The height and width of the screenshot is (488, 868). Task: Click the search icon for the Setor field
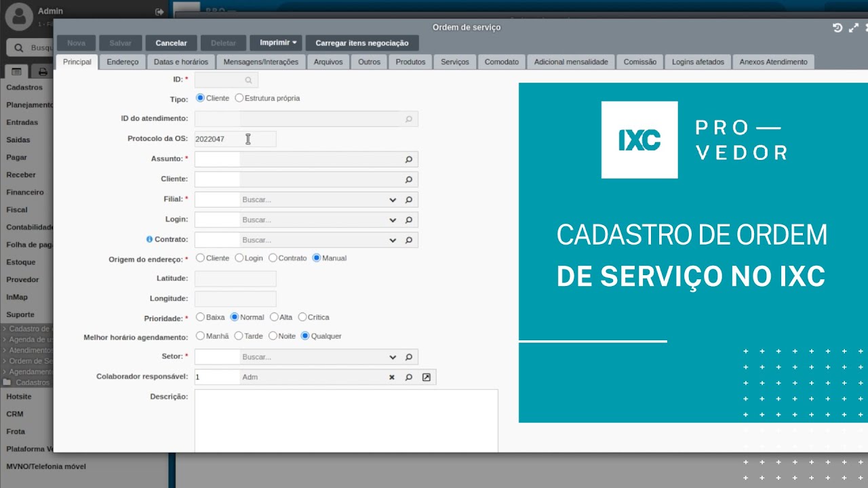coord(409,357)
